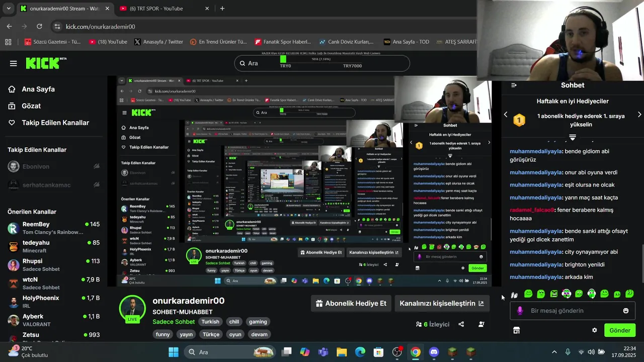Select the funny tag
Viewport: 644px width, 362px height.
point(163,334)
